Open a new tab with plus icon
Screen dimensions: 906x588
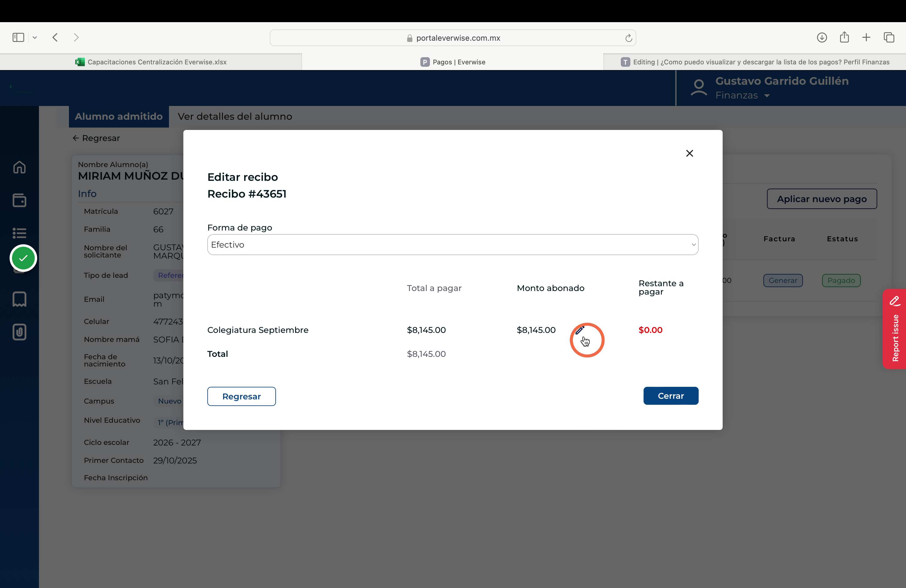tap(866, 37)
